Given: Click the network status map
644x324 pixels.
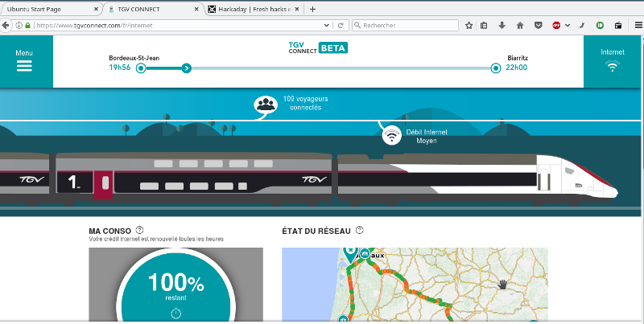Looking at the screenshot, I should click(415, 285).
